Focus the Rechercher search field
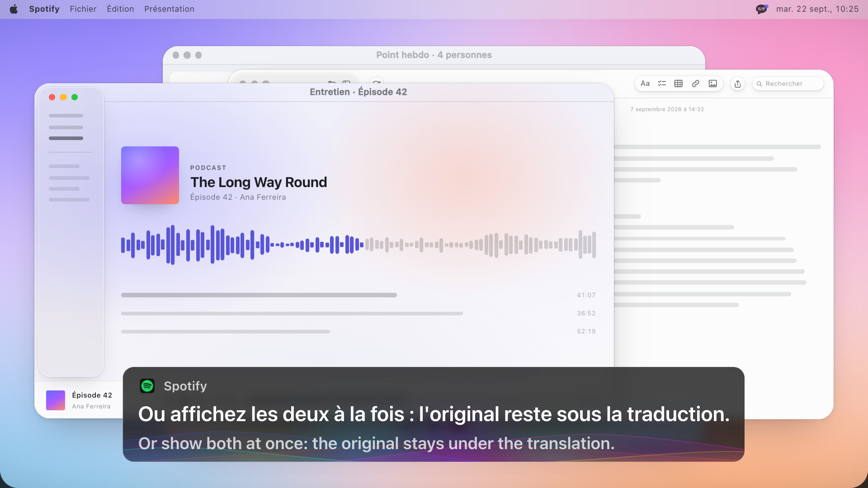Screen dimensions: 868x488 [x=788, y=84]
